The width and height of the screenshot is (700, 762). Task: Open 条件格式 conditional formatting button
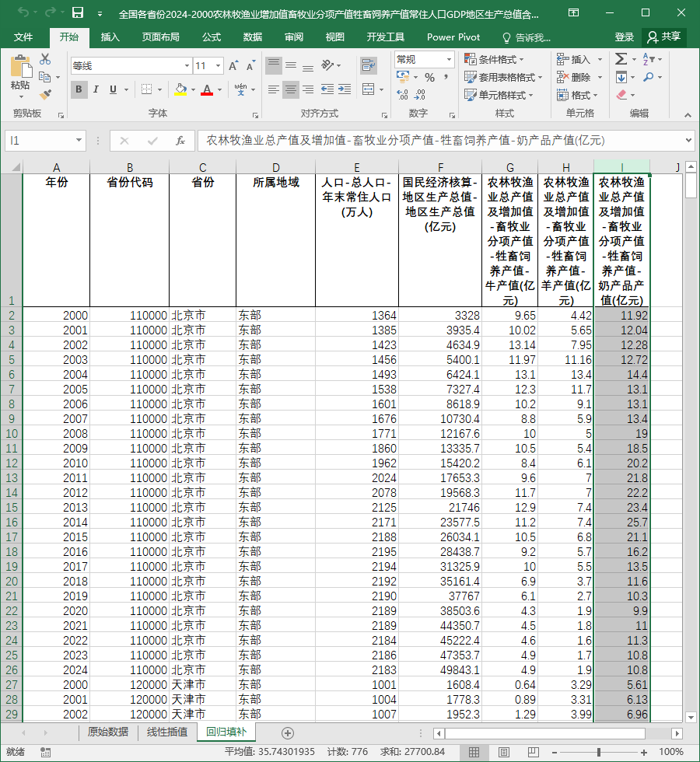494,59
